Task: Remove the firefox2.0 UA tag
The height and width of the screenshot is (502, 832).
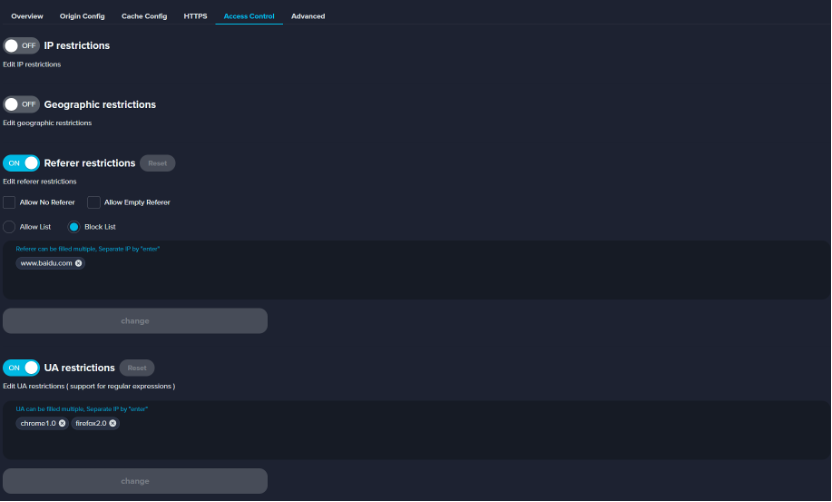Action: pyautogui.click(x=113, y=423)
